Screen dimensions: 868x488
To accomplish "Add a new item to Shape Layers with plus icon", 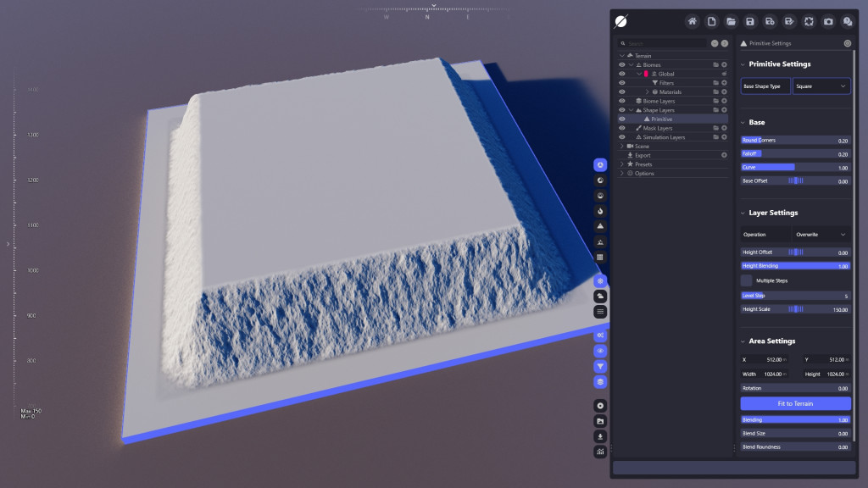I will click(x=724, y=110).
